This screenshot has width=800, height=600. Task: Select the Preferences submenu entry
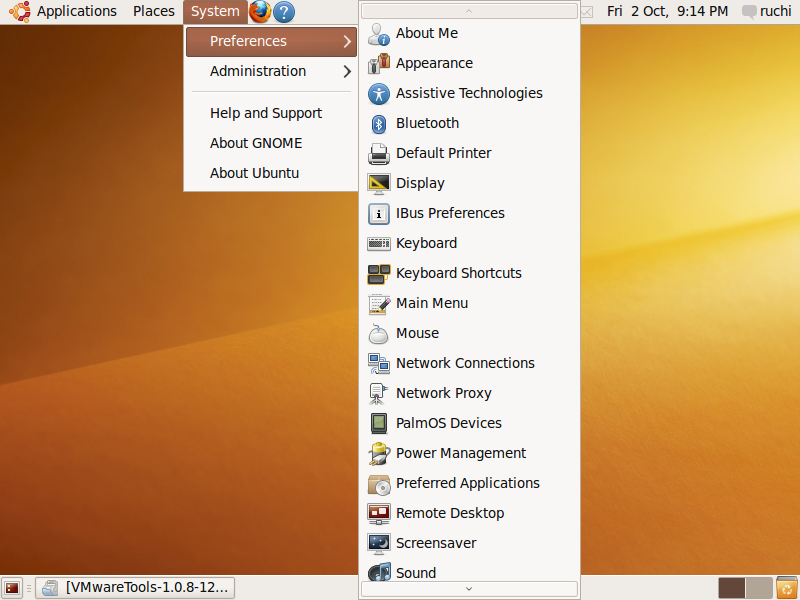(x=271, y=41)
